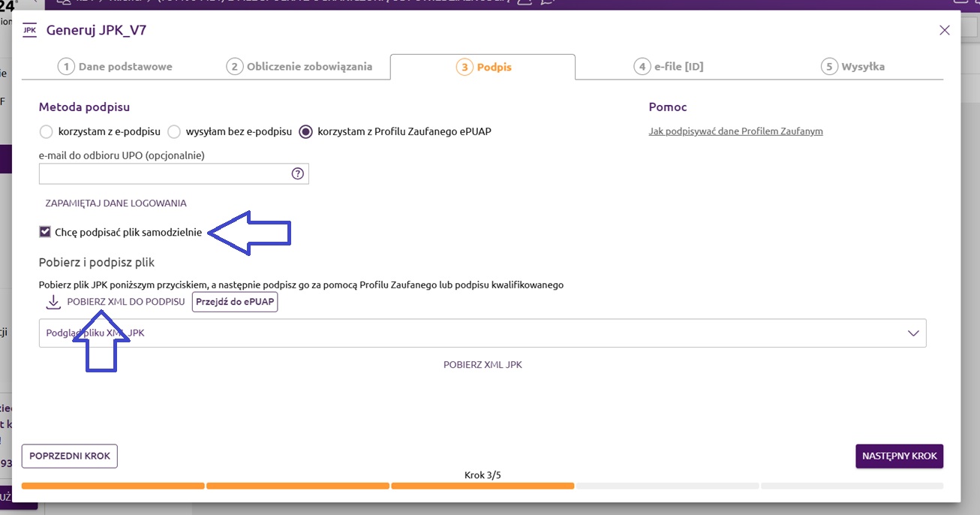
Task: Click the step 1 circle icon
Action: click(66, 67)
